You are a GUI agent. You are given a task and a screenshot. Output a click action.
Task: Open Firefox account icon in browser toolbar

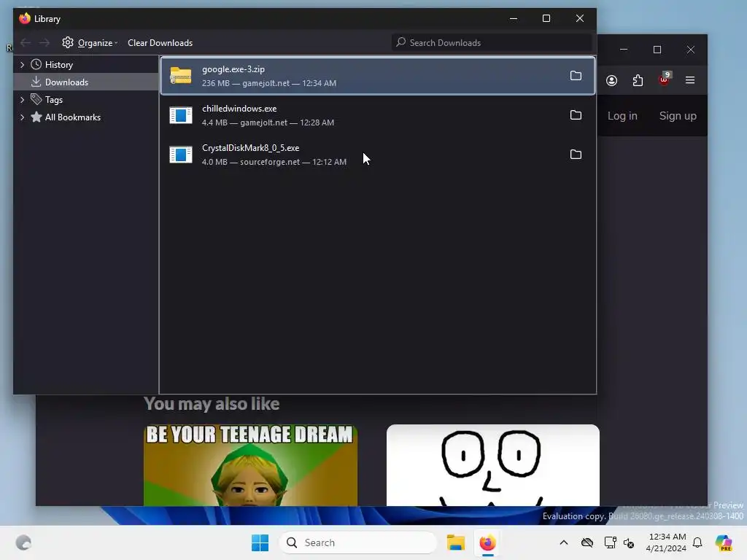(x=612, y=80)
